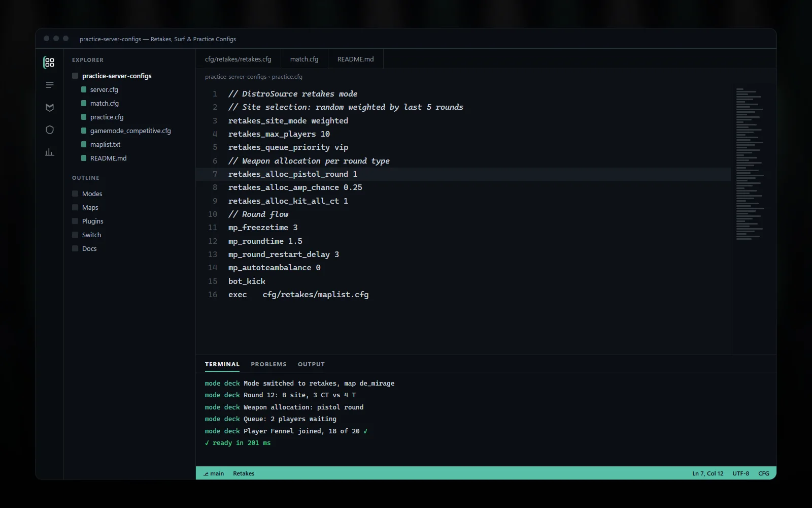Select the shield icon in activity bar
This screenshot has height=508, width=812.
coord(49,130)
